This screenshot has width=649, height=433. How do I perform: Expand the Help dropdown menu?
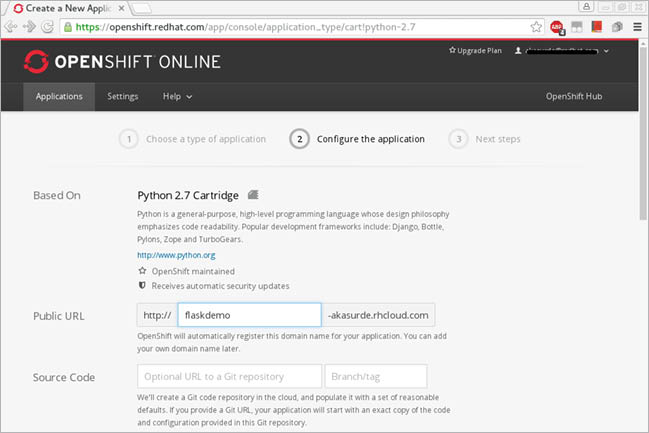click(177, 97)
